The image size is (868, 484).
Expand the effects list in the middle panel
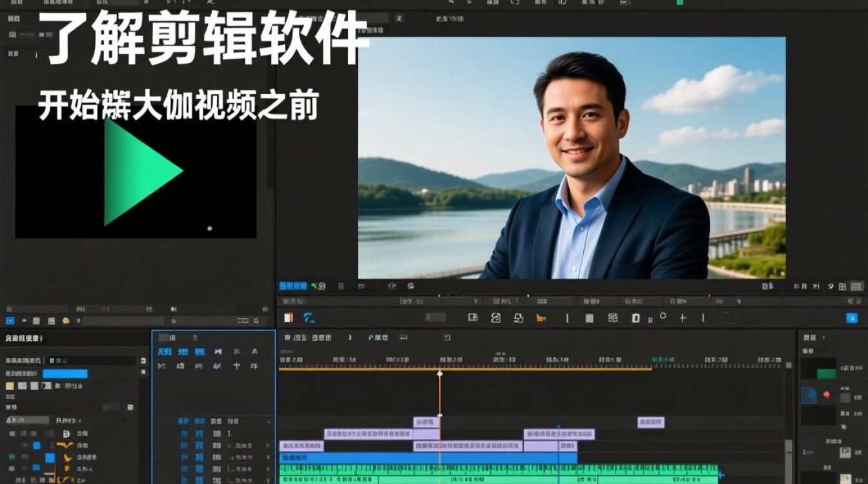(267, 446)
